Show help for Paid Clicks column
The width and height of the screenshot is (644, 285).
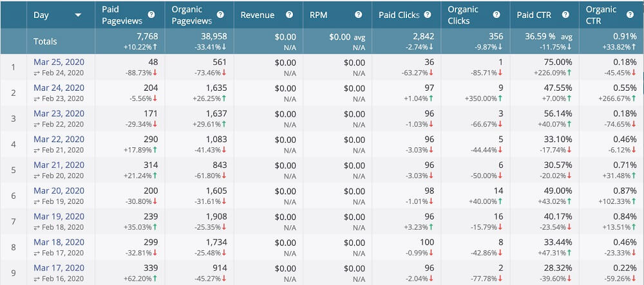pos(428,15)
